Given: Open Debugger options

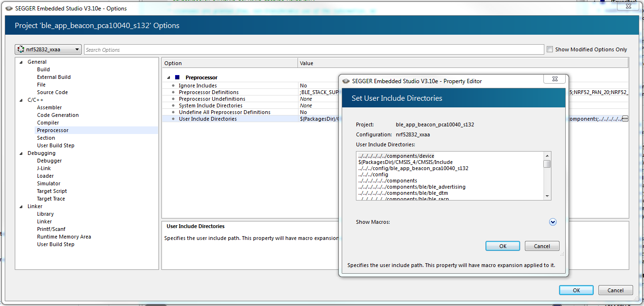Looking at the screenshot, I should (x=49, y=161).
